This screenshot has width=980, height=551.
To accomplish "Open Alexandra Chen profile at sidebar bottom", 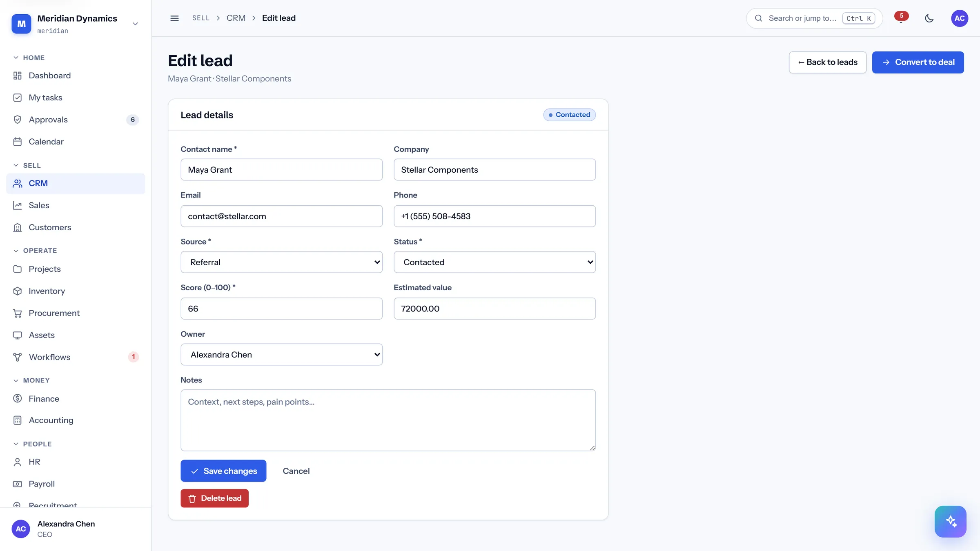I will [76, 529].
